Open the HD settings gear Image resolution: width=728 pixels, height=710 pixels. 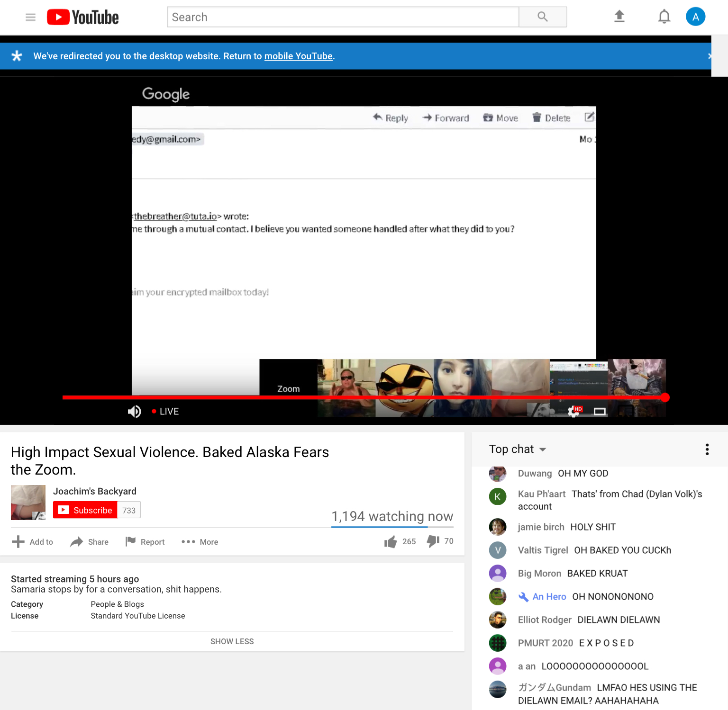click(574, 411)
